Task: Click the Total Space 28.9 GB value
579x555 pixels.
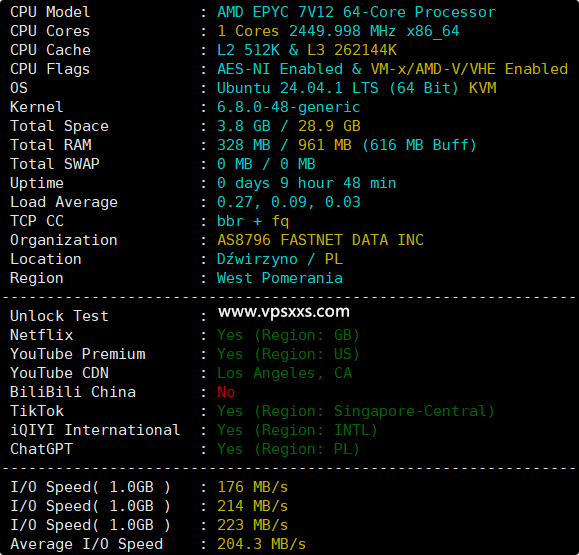Action: pos(329,126)
